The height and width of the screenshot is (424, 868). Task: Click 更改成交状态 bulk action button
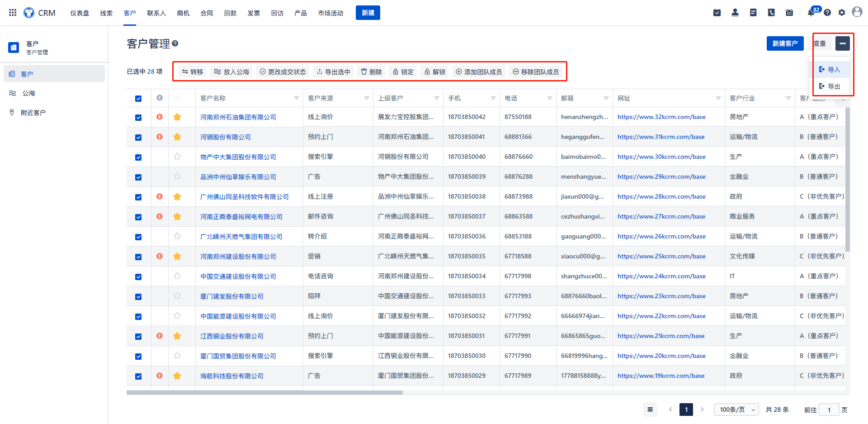click(283, 71)
